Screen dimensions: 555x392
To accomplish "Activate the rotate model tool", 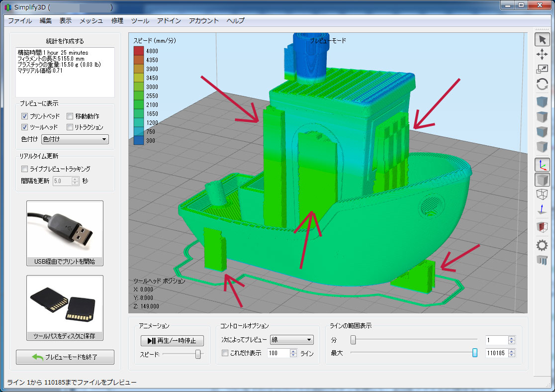I will [542, 85].
